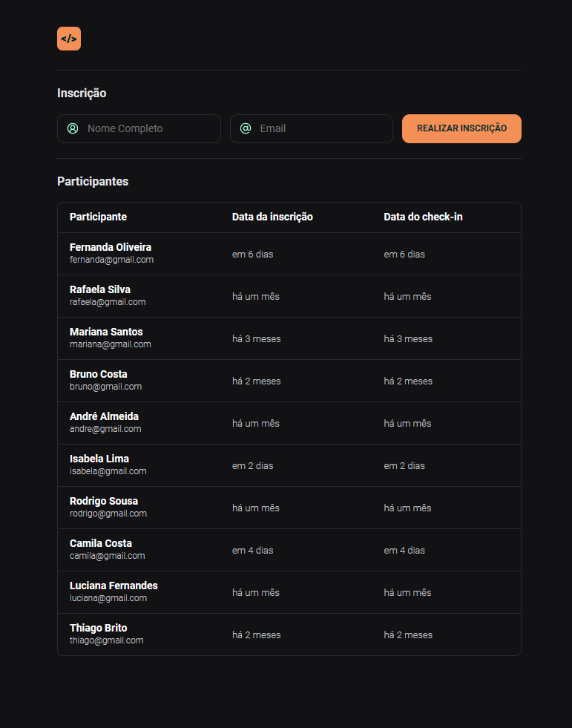This screenshot has width=572, height=728.
Task: Click Isabela Lima's check-in date 'em 2 dias'
Action: pyautogui.click(x=404, y=465)
